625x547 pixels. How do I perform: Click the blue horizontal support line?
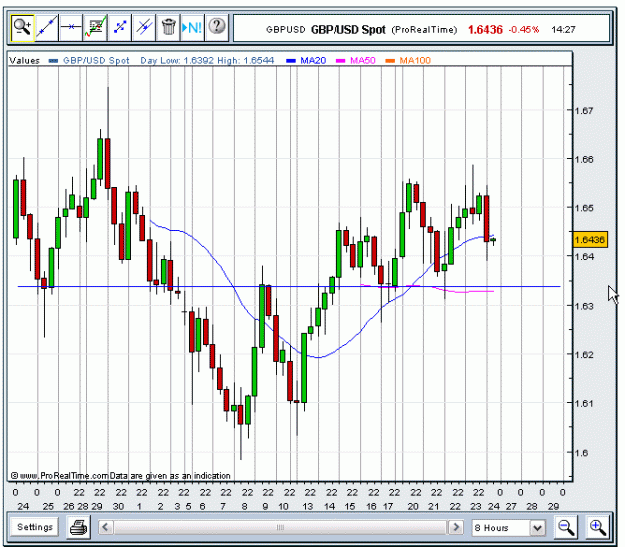click(289, 286)
